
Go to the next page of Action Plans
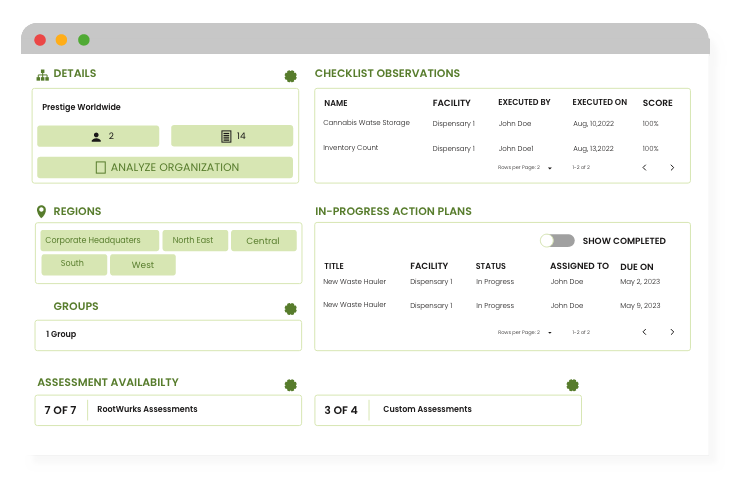(x=672, y=332)
